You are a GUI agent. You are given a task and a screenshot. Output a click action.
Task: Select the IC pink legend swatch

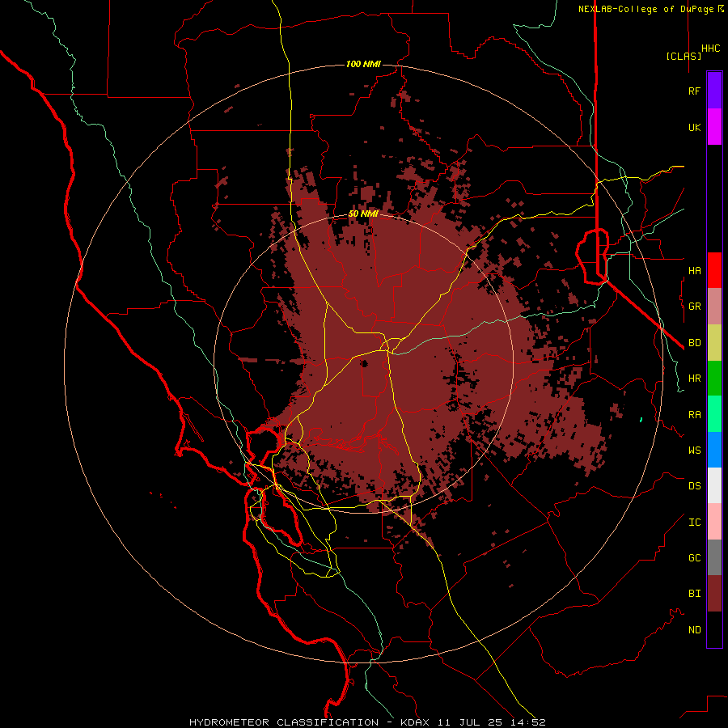coord(714,522)
